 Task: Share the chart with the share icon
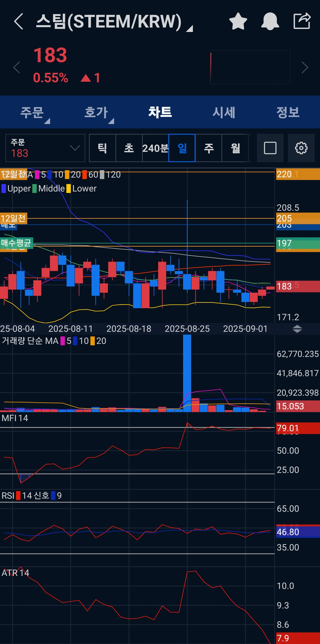302,21
